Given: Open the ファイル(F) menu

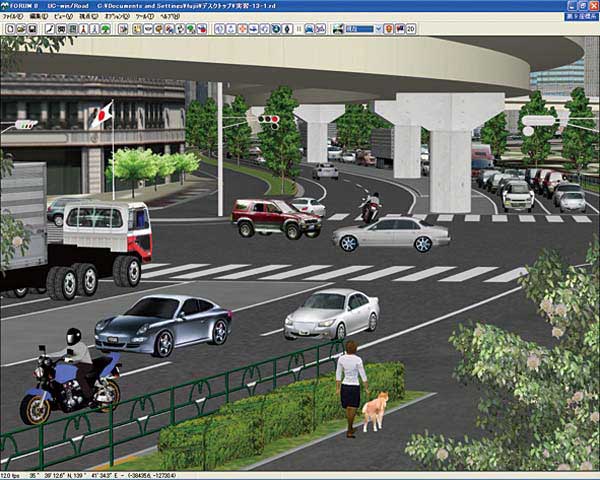Looking at the screenshot, I should [12, 16].
